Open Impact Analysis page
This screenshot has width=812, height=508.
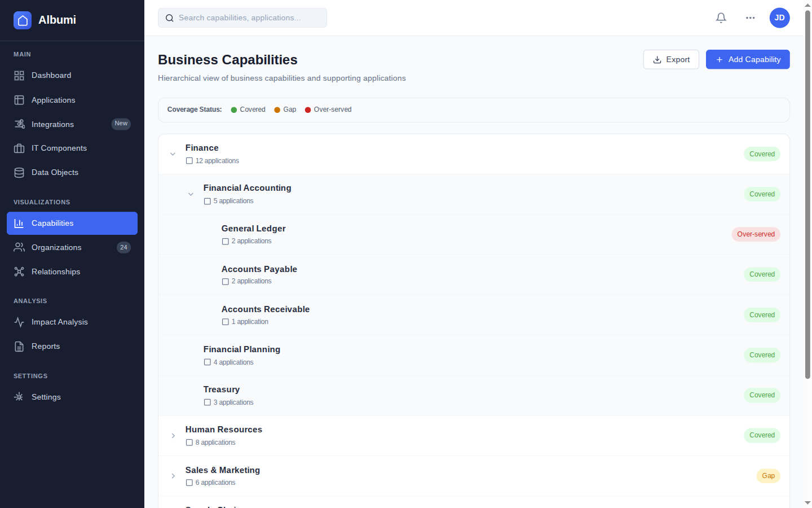click(x=59, y=322)
